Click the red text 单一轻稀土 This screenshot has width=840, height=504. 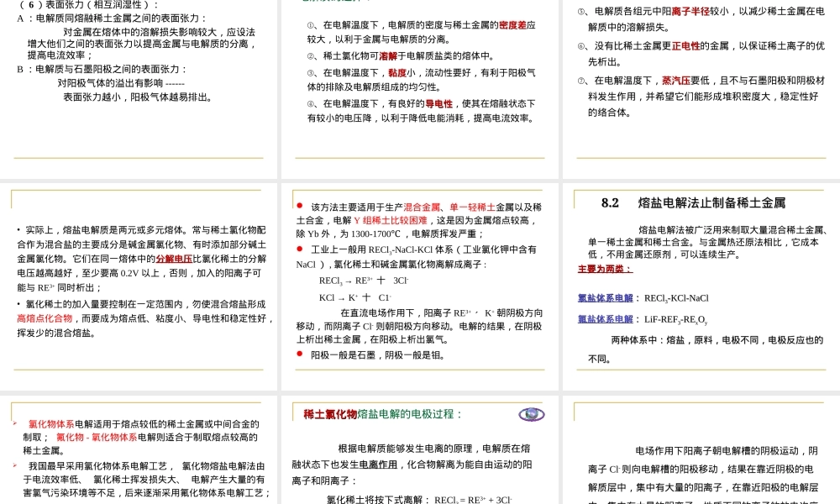472,207
